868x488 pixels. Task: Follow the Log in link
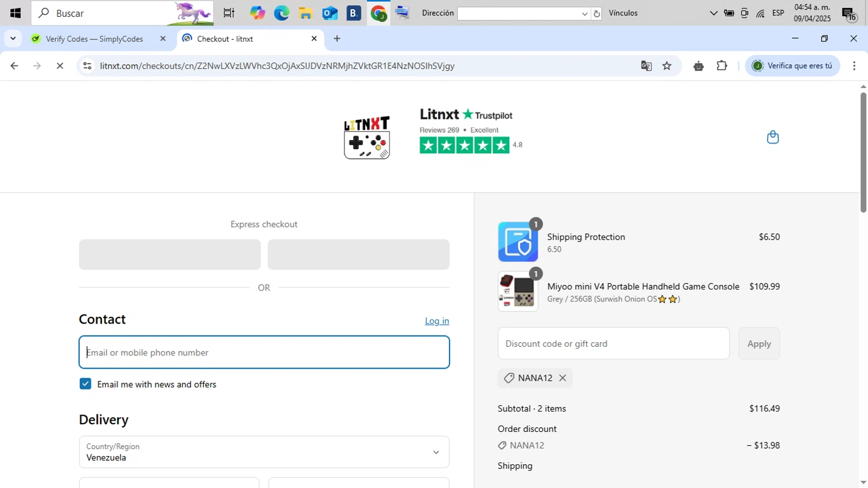coord(437,321)
